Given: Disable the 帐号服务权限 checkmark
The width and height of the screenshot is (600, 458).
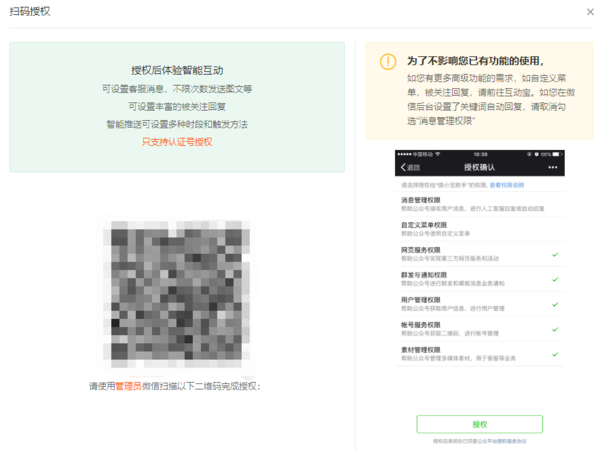Looking at the screenshot, I should pyautogui.click(x=555, y=329).
